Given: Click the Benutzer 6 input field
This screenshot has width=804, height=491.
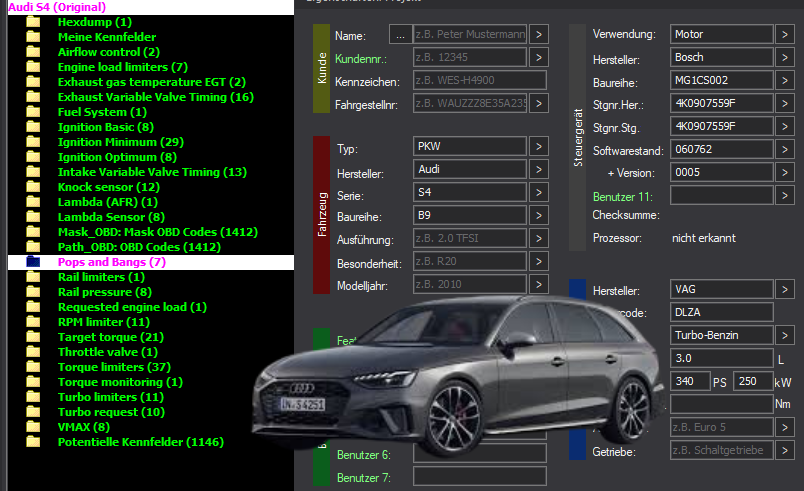Looking at the screenshot, I should (480, 453).
